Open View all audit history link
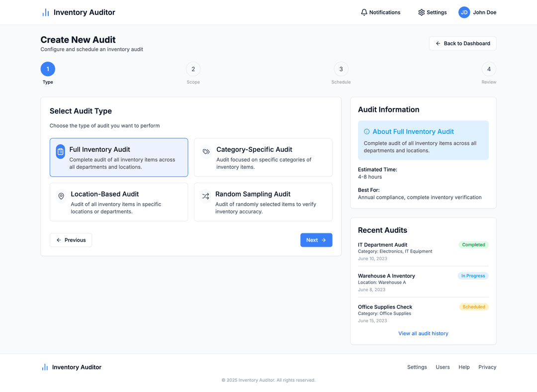Image resolution: width=537 pixels, height=392 pixels. tap(423, 333)
